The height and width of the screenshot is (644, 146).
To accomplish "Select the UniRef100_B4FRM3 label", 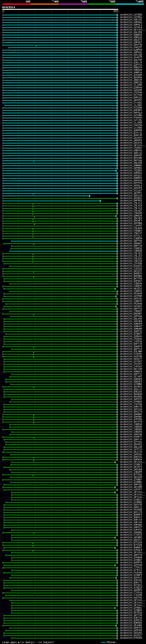I will 131,201.
